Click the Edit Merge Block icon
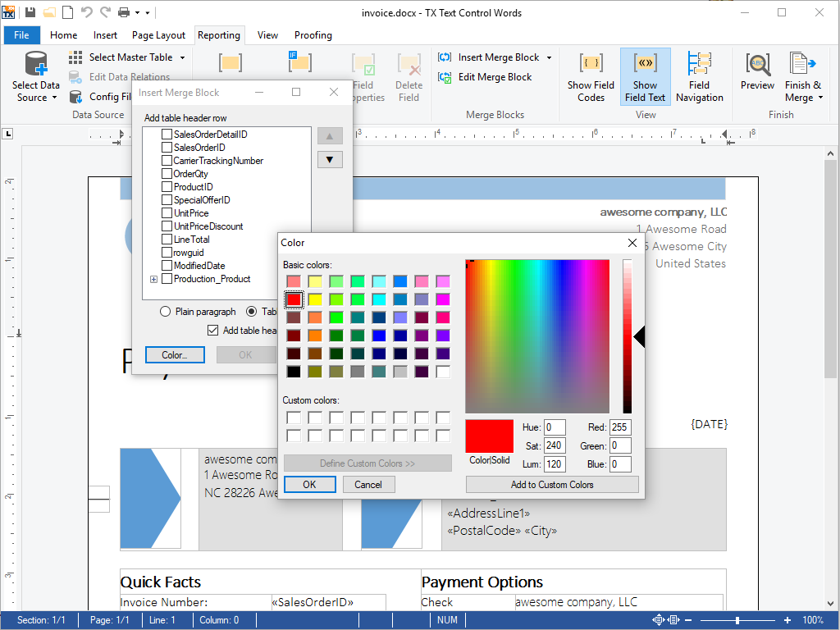 [x=444, y=77]
